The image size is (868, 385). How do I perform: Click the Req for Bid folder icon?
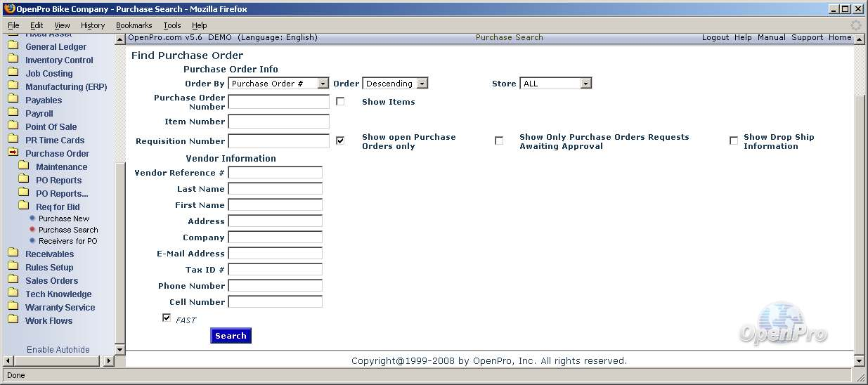tap(24, 207)
